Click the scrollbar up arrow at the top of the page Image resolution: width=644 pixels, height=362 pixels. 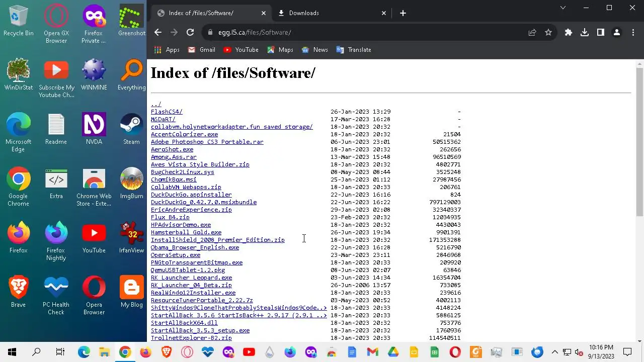point(639,63)
